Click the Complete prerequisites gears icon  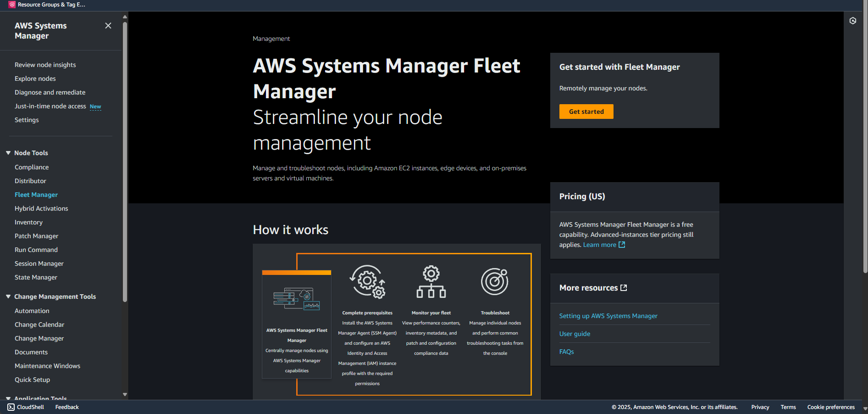coord(367,281)
